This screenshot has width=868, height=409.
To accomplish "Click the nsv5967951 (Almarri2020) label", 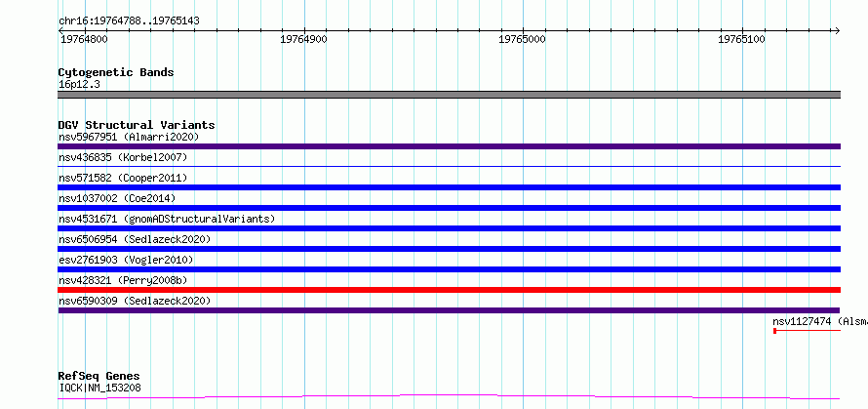I will (129, 137).
